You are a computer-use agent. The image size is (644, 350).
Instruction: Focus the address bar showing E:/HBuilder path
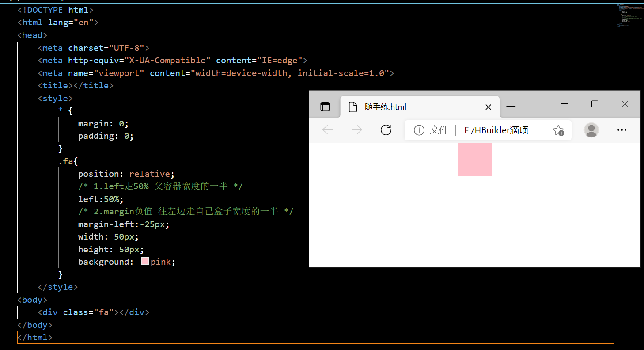click(x=488, y=130)
